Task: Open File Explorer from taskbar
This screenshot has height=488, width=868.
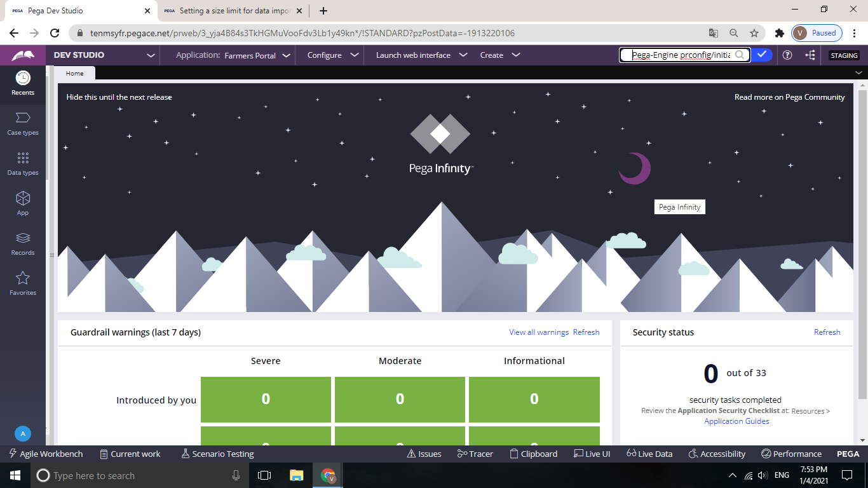Action: 296,475
